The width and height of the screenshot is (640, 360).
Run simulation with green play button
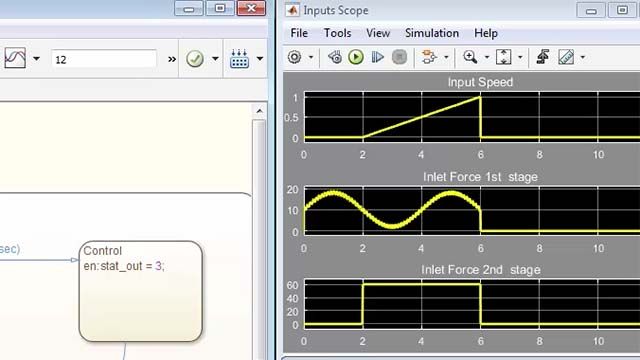[356, 57]
